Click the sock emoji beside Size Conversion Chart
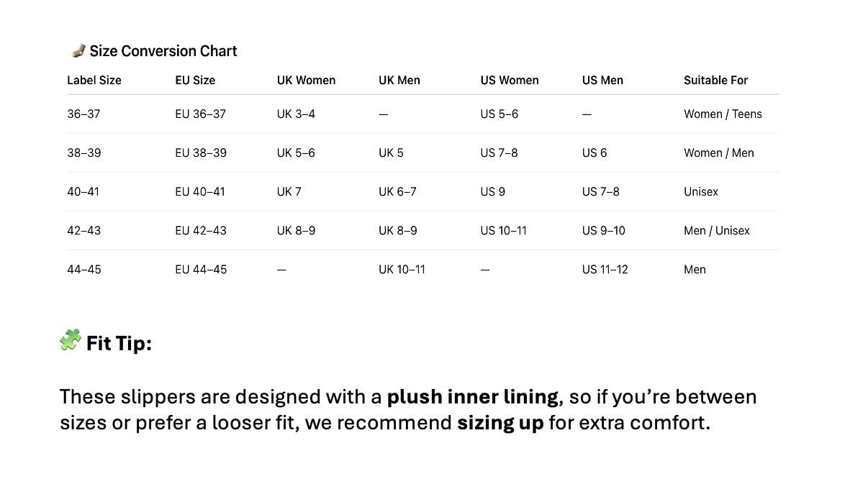The width and height of the screenshot is (868, 502). click(78, 50)
